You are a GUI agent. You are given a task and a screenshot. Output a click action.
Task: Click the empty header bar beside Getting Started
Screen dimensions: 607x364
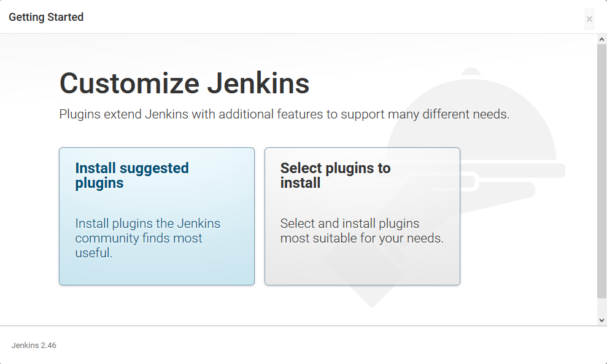pos(333,17)
